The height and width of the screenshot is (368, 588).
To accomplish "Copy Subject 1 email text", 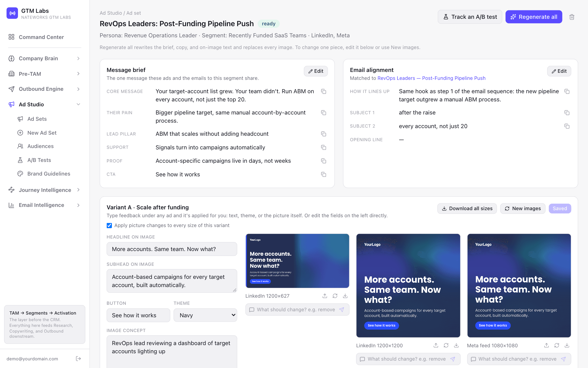I will point(567,113).
